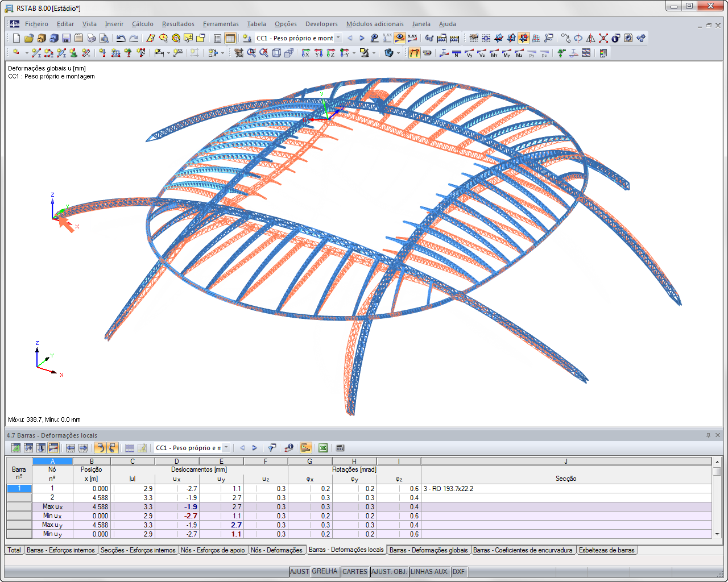Open a file using the folder icon
Screen dimensions: 728x582
(29, 38)
